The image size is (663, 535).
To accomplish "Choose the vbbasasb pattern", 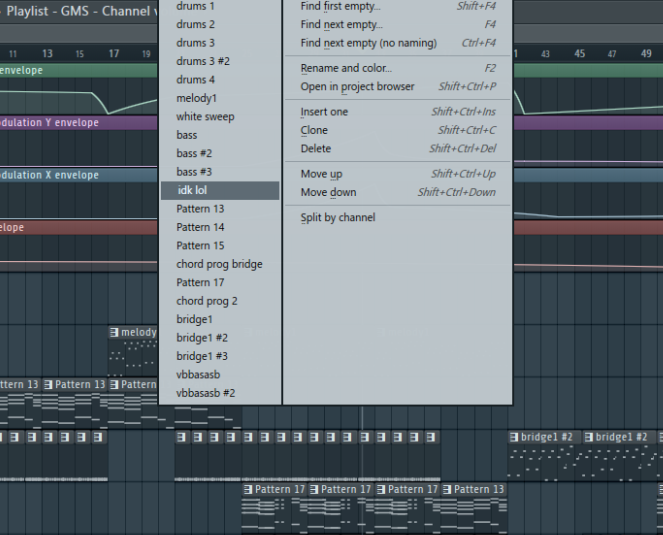I will pyautogui.click(x=220, y=374).
